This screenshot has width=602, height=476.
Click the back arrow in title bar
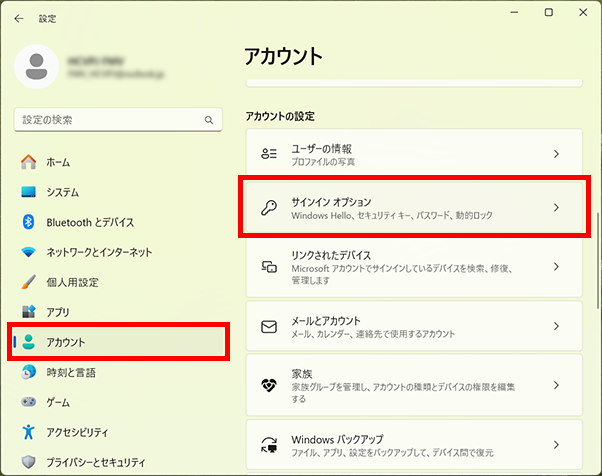(x=19, y=18)
